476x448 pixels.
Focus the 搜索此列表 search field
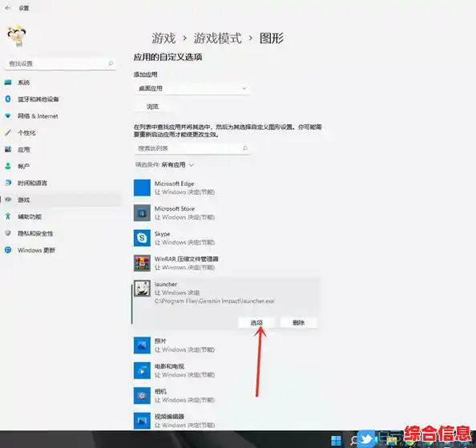tap(192, 148)
